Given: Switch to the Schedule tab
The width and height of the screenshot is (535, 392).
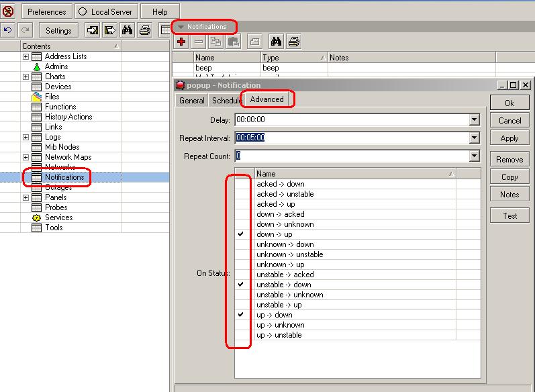Looking at the screenshot, I should [x=226, y=100].
